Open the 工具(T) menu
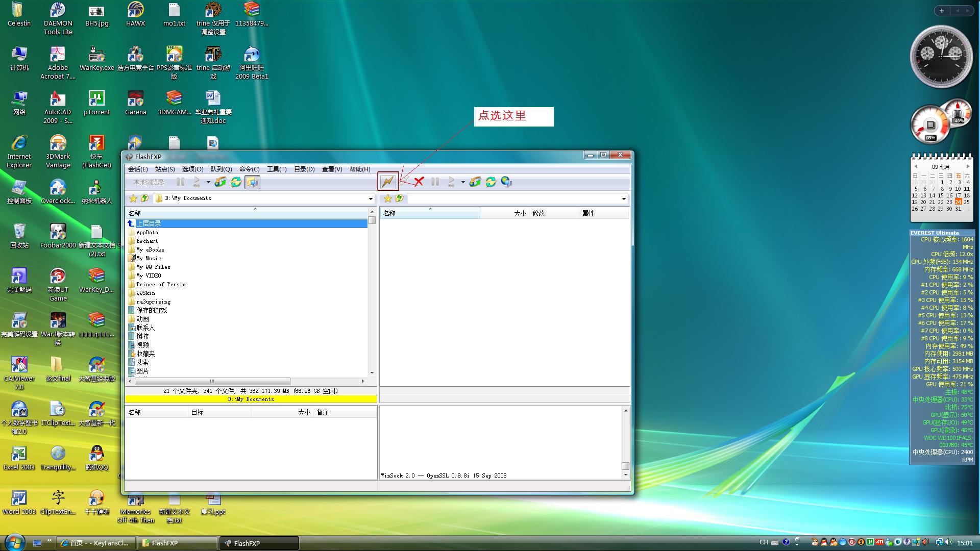Viewport: 980px width, 551px height. point(277,169)
